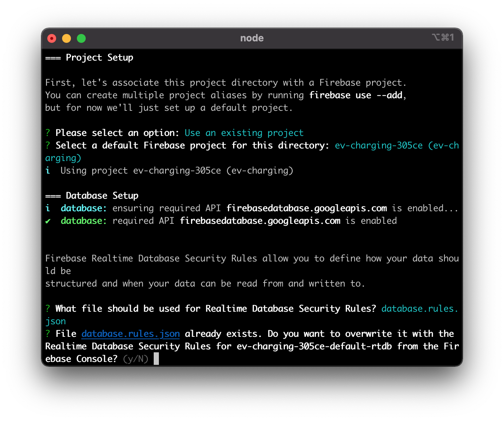Viewport: 504px width, 421px height.
Task: Click 'Using project ev-charging-305ce (ev-charging)' line
Action: tap(177, 171)
